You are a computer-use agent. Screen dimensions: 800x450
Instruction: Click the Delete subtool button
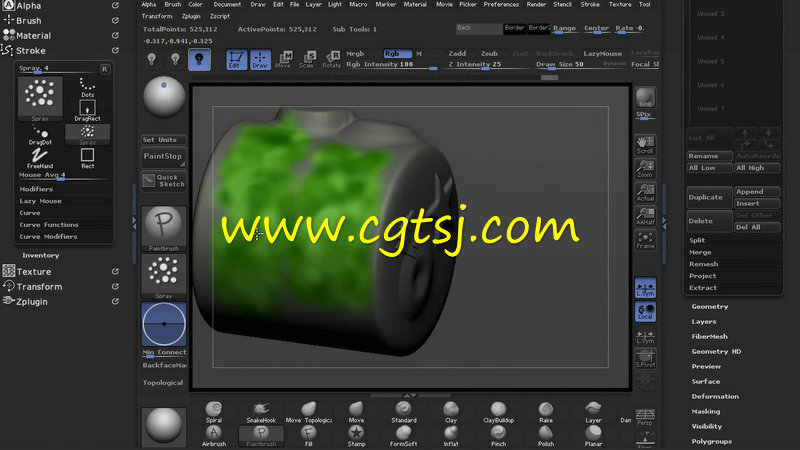710,221
